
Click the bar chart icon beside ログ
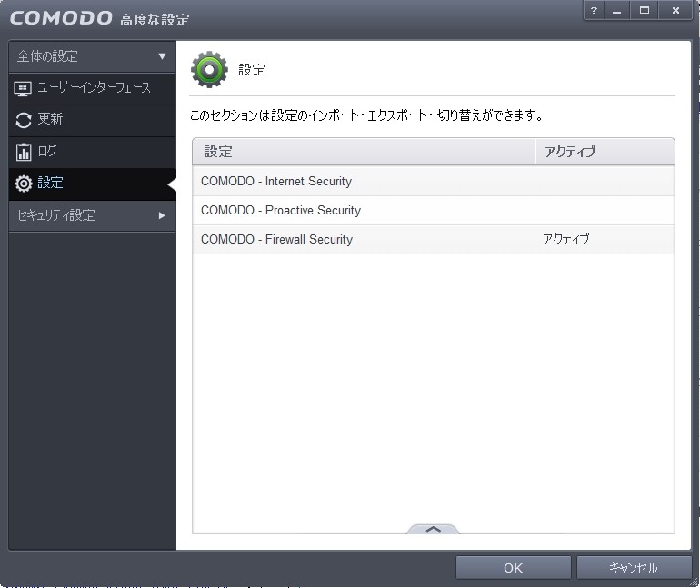click(24, 152)
